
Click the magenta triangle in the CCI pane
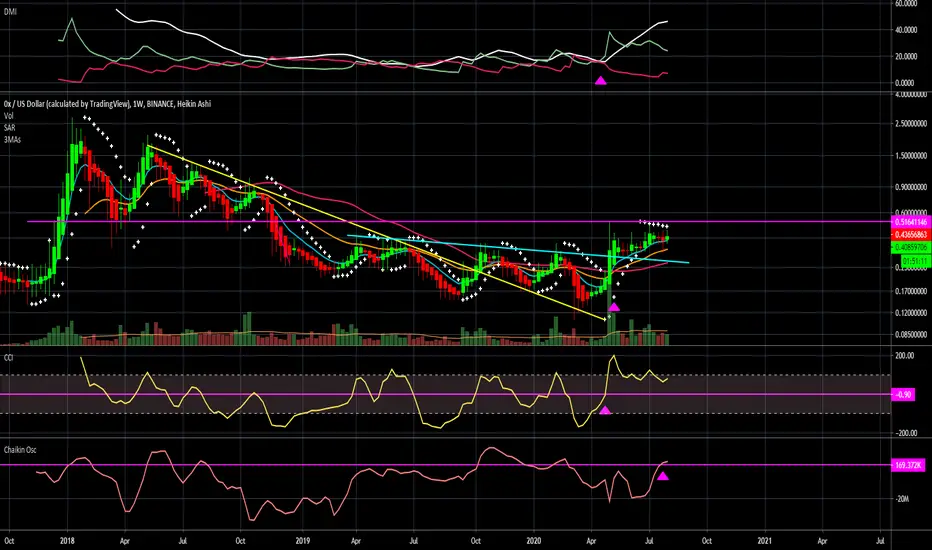coord(605,410)
